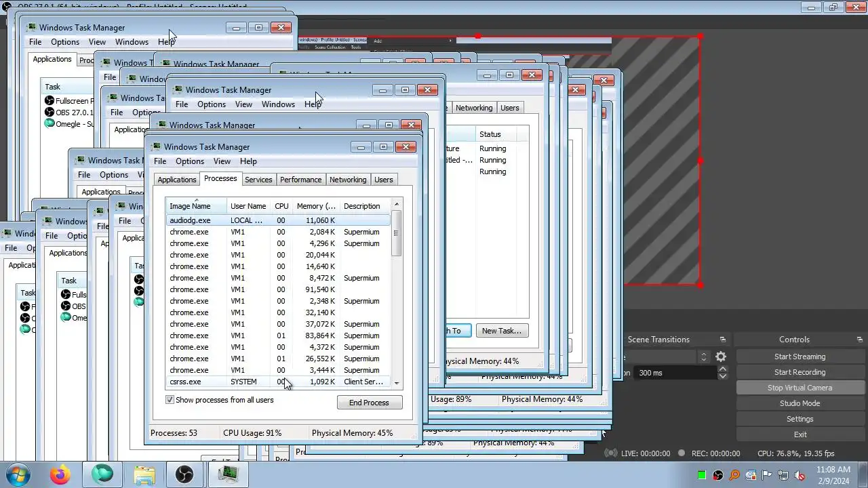Click the orange magnifier tray icon

pos(734,475)
